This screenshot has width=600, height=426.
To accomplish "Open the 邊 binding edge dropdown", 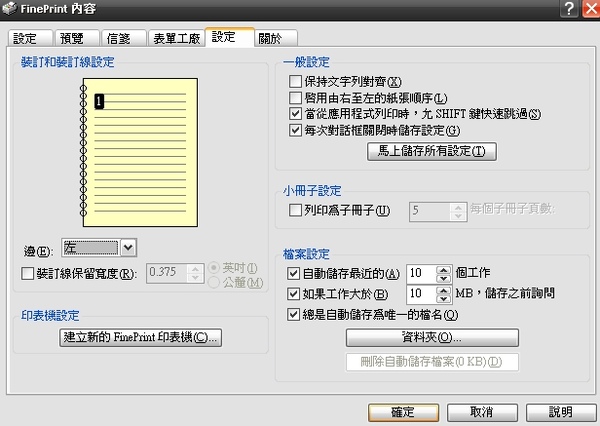I will point(128,248).
